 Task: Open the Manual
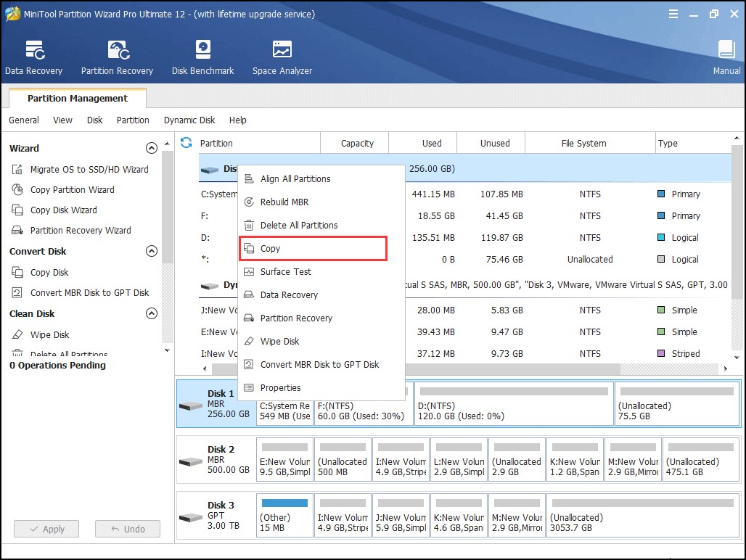(x=726, y=57)
